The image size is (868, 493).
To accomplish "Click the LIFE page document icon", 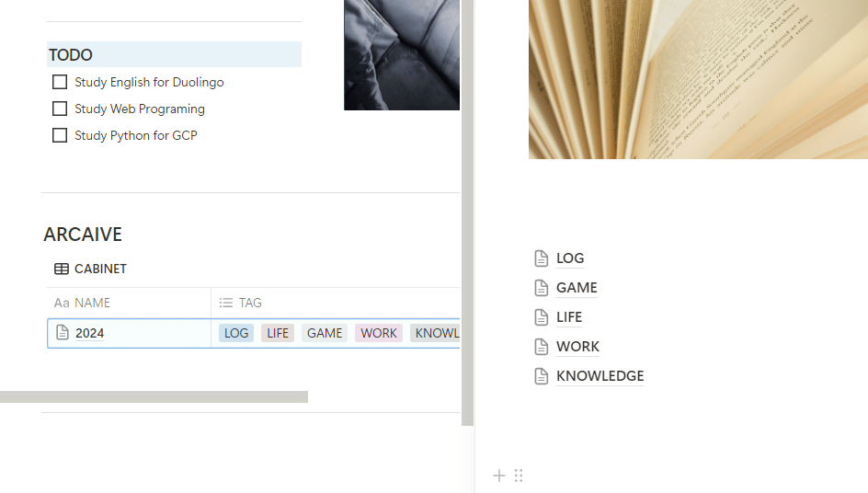I will tap(542, 316).
